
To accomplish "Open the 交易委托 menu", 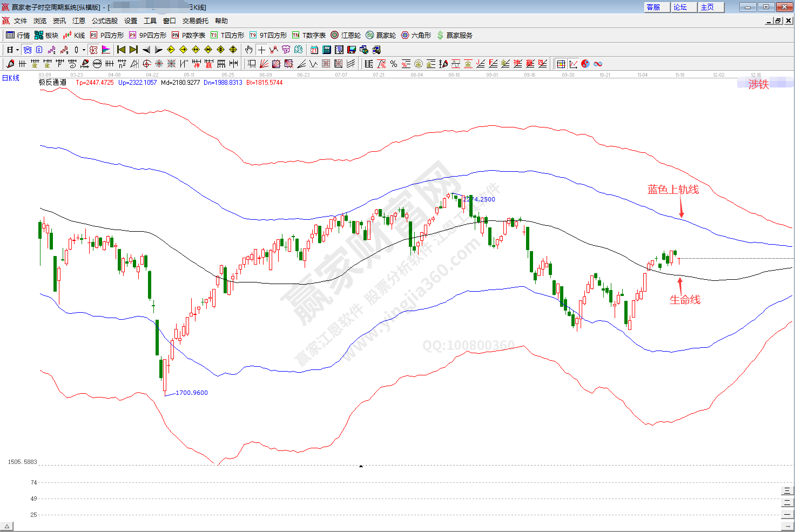I will (195, 21).
